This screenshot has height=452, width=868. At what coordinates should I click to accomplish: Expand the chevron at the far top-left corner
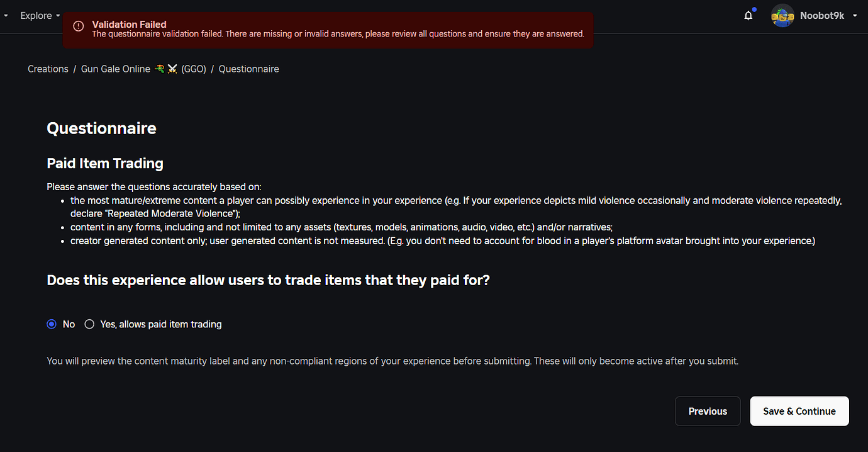pyautogui.click(x=6, y=15)
